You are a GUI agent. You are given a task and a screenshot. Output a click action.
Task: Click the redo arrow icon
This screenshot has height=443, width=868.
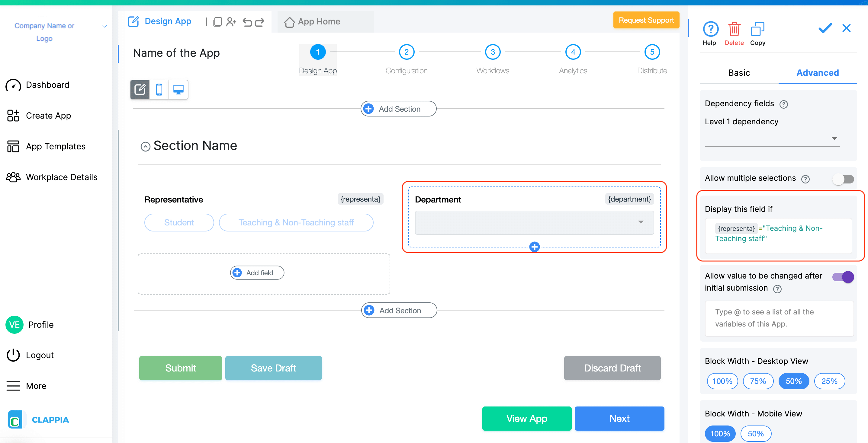[x=259, y=22]
